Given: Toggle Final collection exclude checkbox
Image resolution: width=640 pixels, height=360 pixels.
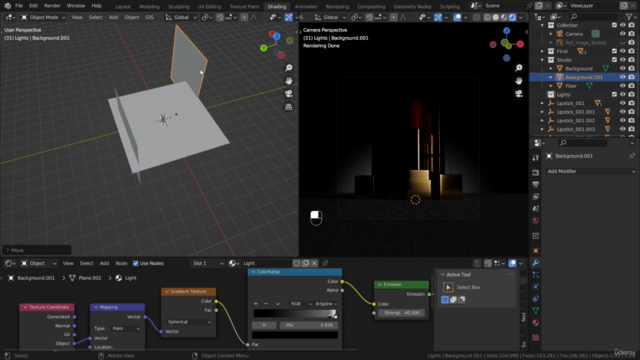Looking at the screenshot, I should (614, 51).
